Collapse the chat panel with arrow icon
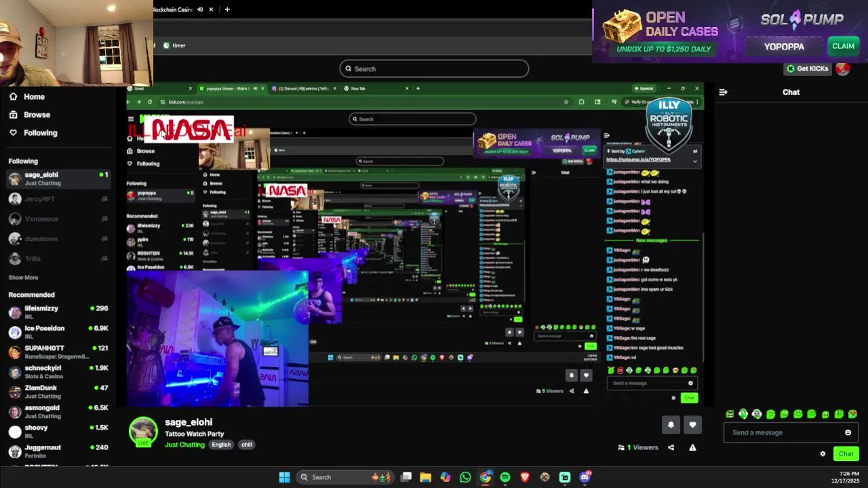This screenshot has height=488, width=868. [x=723, y=92]
